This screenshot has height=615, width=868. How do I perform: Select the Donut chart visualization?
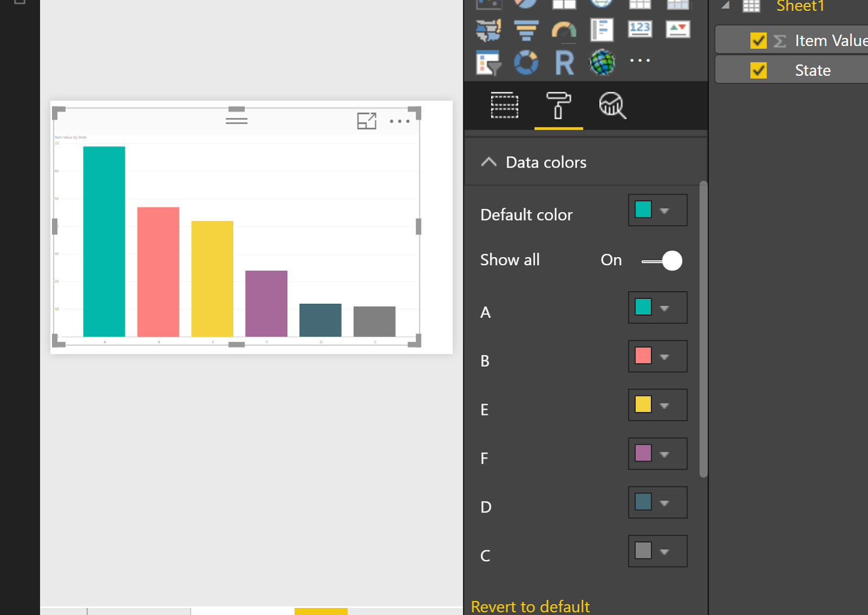[527, 61]
